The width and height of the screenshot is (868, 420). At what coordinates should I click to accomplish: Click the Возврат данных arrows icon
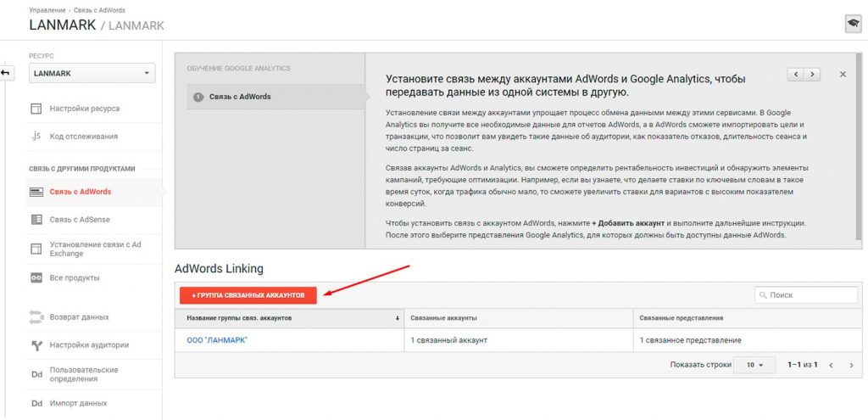pos(36,317)
